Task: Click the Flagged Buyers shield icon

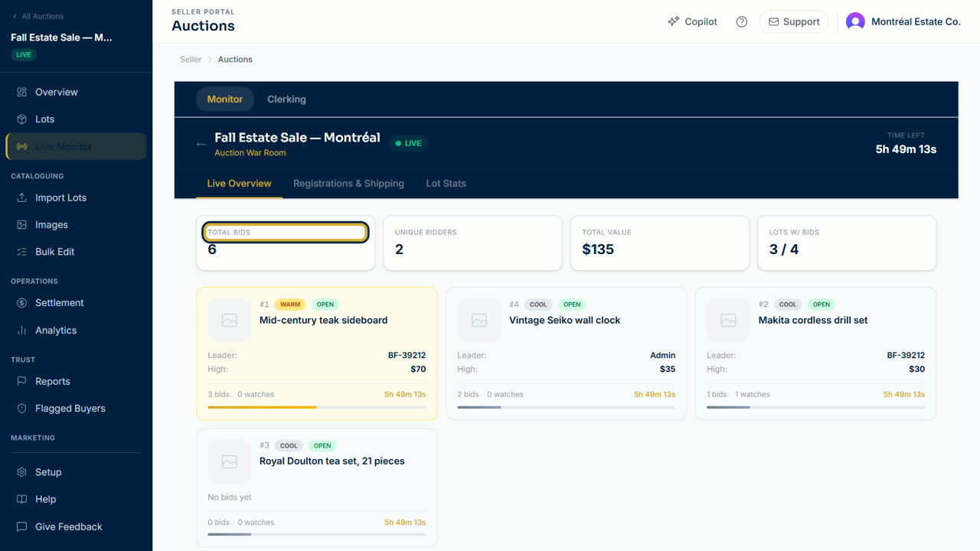Action: tap(21, 409)
